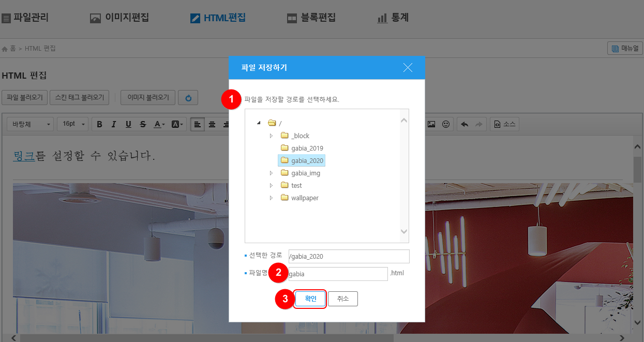Screen dimensions: 644x342
Task: Select the HTML편집 tab
Action: click(218, 18)
